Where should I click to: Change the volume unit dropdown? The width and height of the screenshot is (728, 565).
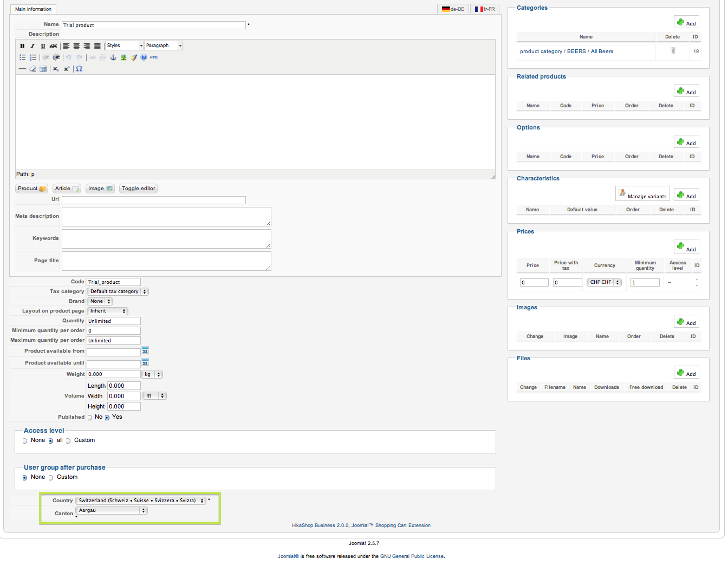coord(154,396)
